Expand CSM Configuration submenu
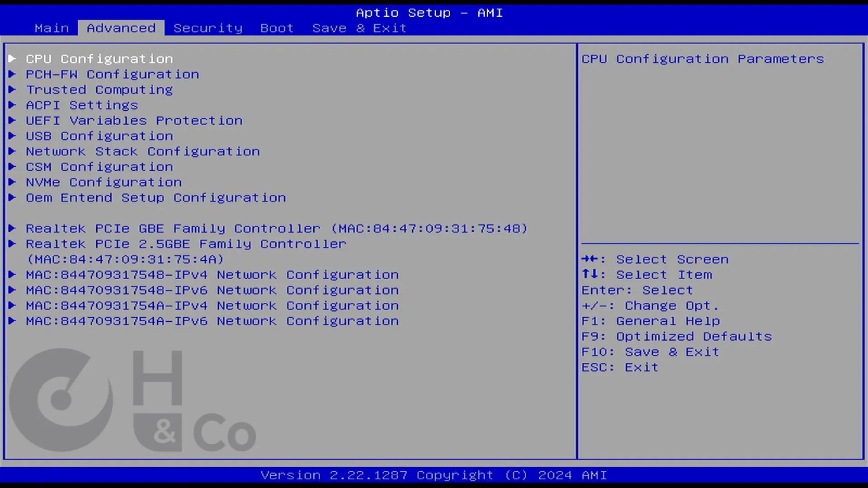Image resolution: width=868 pixels, height=488 pixels. pos(99,166)
